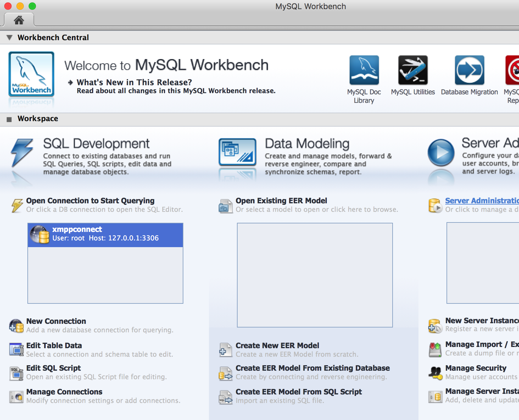Open the MySQL Doc Library icon

coord(364,70)
